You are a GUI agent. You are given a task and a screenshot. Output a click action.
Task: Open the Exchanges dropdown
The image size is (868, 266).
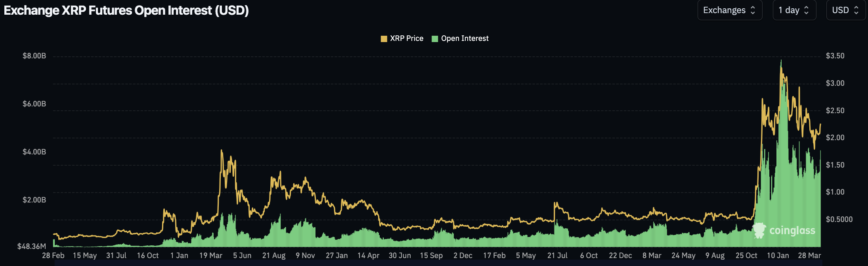(x=730, y=10)
